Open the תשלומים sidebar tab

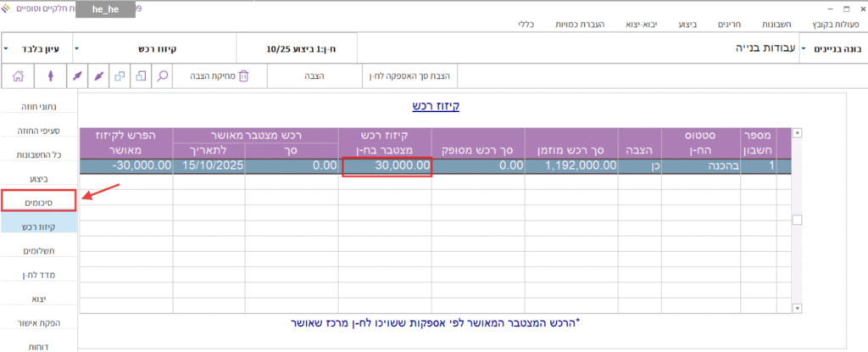(39, 251)
